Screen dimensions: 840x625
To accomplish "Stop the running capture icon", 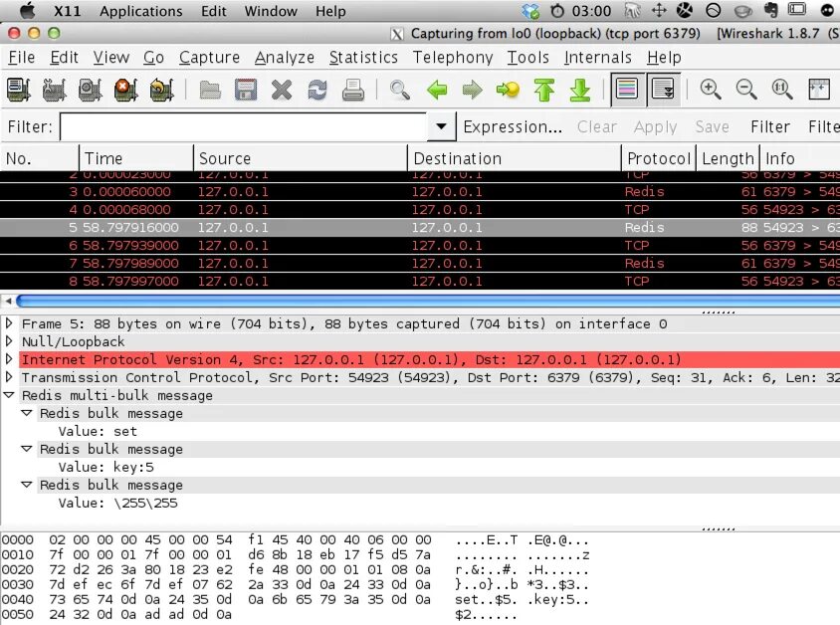I will [x=125, y=90].
